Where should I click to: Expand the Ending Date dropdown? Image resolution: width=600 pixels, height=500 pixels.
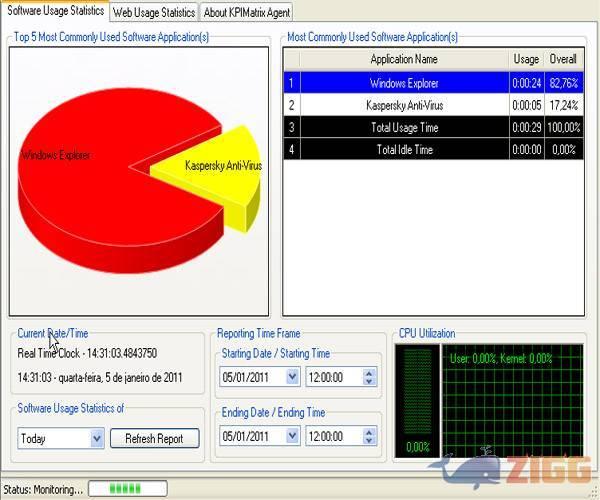[x=292, y=437]
